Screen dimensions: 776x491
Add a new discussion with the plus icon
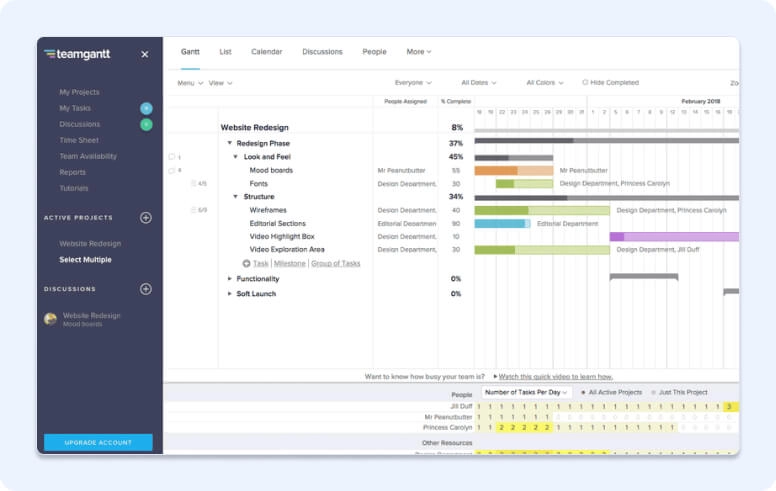pyautogui.click(x=146, y=289)
